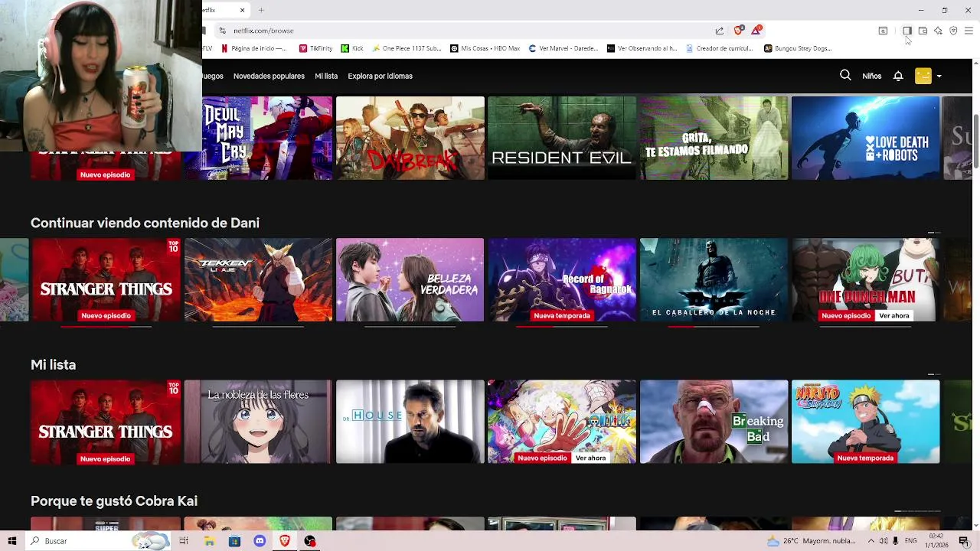Close the Netflix browser tab
Viewport: 980px width, 551px height.
243,10
